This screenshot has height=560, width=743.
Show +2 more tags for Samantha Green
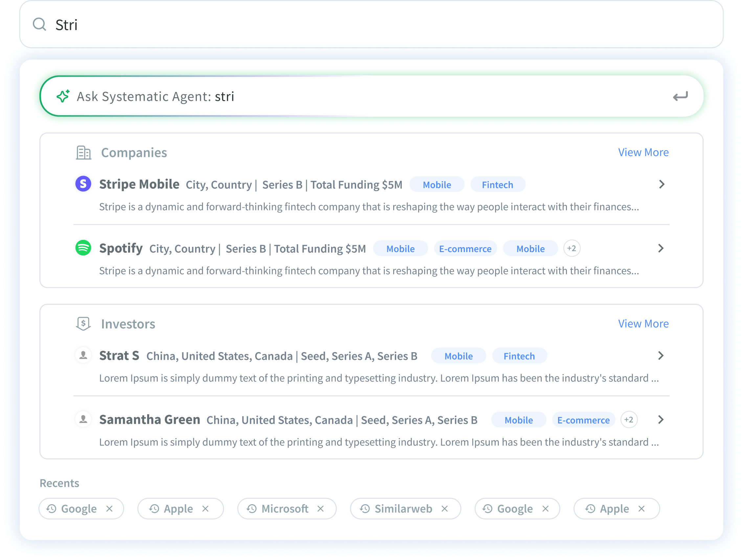629,420
